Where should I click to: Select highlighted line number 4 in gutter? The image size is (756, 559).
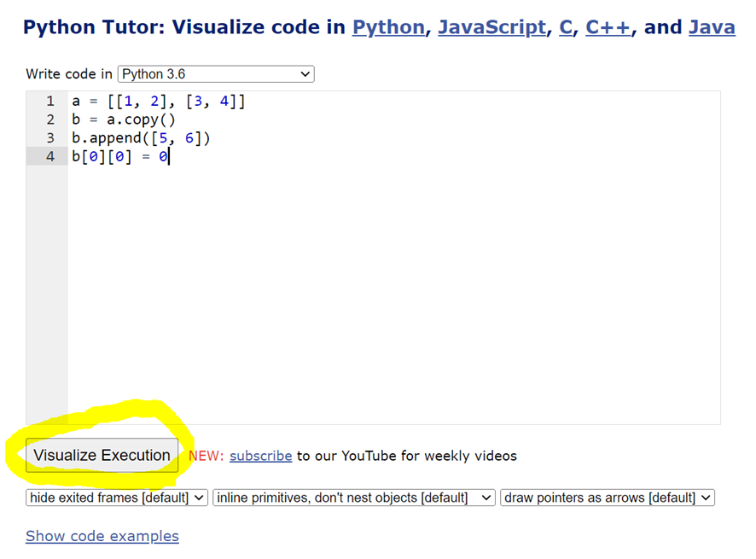coord(50,156)
